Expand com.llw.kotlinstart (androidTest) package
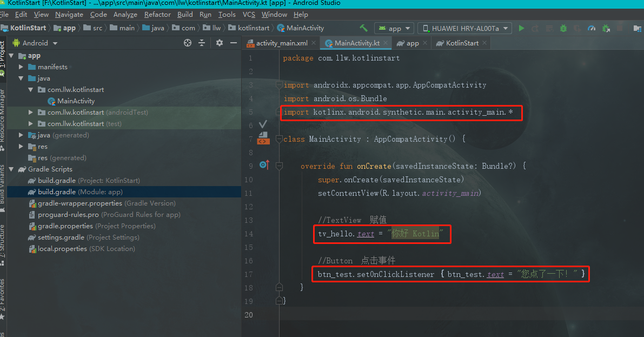The height and width of the screenshot is (337, 644). pos(31,112)
